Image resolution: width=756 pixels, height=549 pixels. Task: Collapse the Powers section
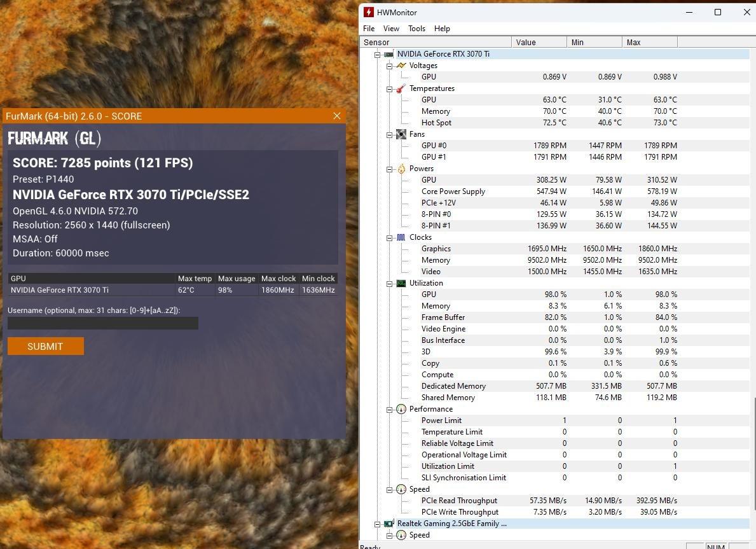point(389,169)
